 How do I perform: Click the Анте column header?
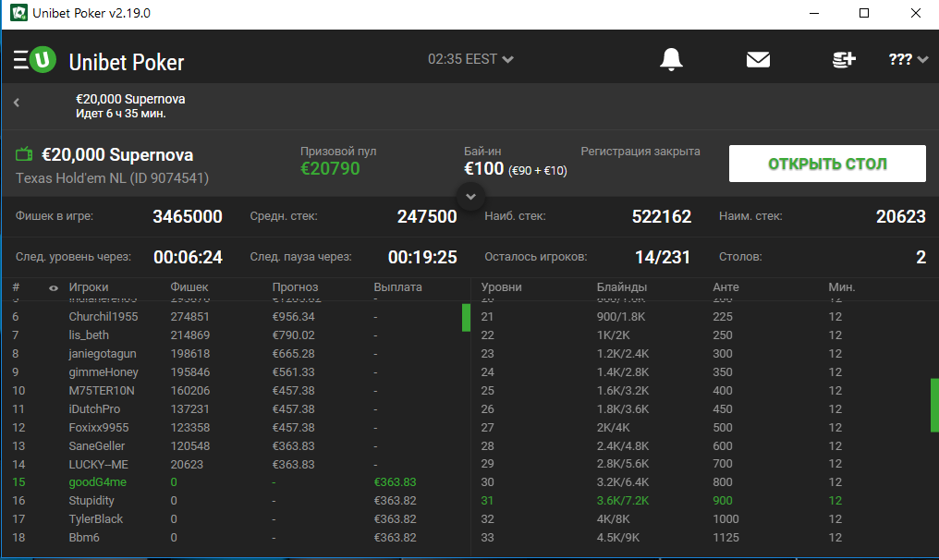726,287
